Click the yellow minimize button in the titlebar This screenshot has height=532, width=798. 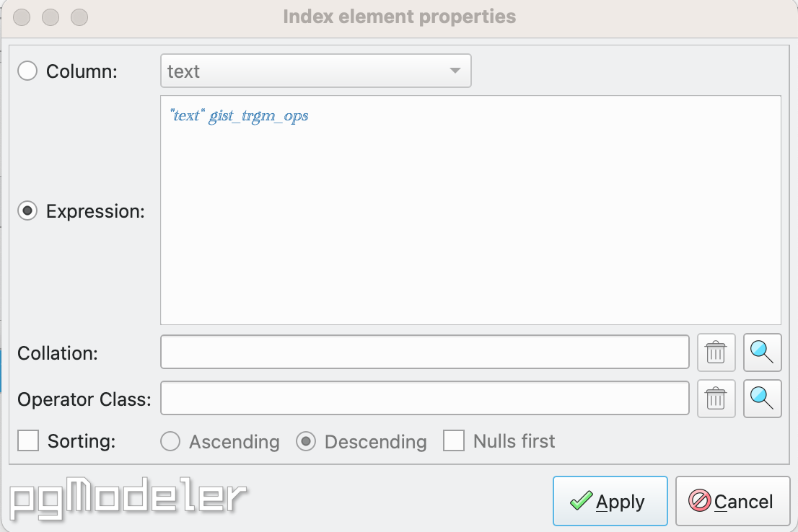[x=51, y=17]
